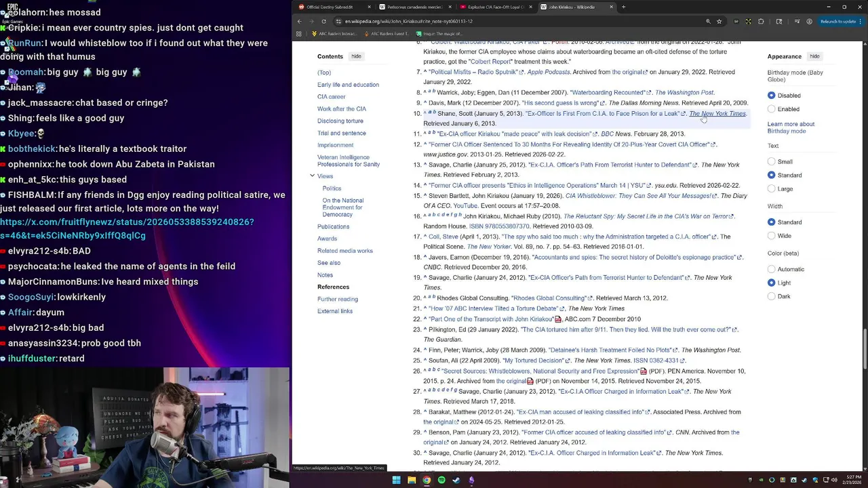This screenshot has width=868, height=488.
Task: Jump to Trial and sentence section
Action: pyautogui.click(x=342, y=134)
